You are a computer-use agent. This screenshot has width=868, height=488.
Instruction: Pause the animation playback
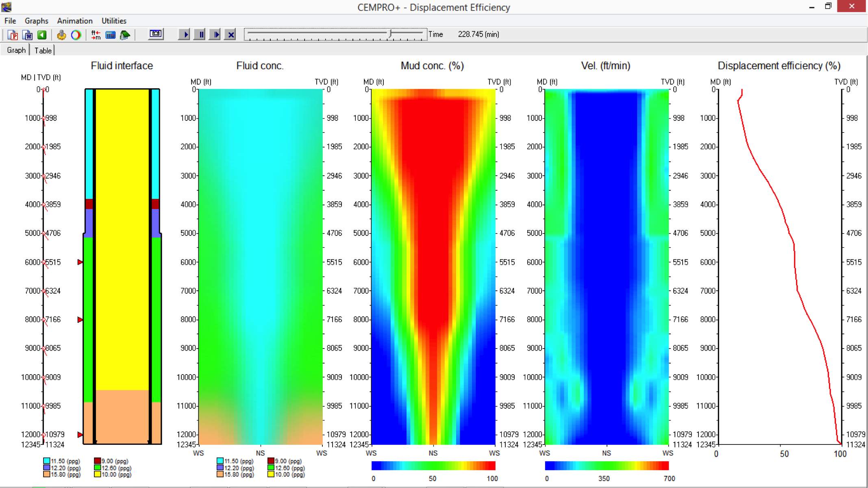[200, 35]
